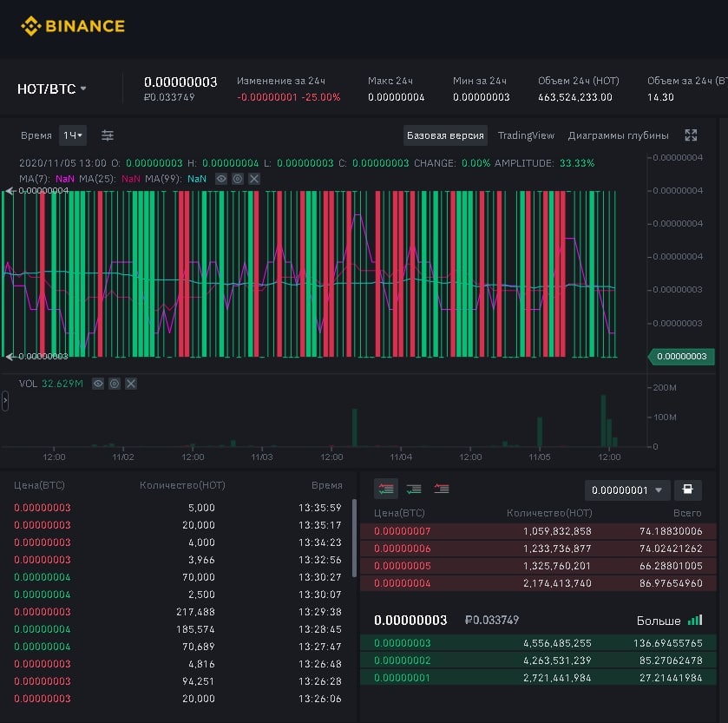The image size is (728, 723).
Task: Switch to TradingView chart tab
Action: tap(526, 135)
